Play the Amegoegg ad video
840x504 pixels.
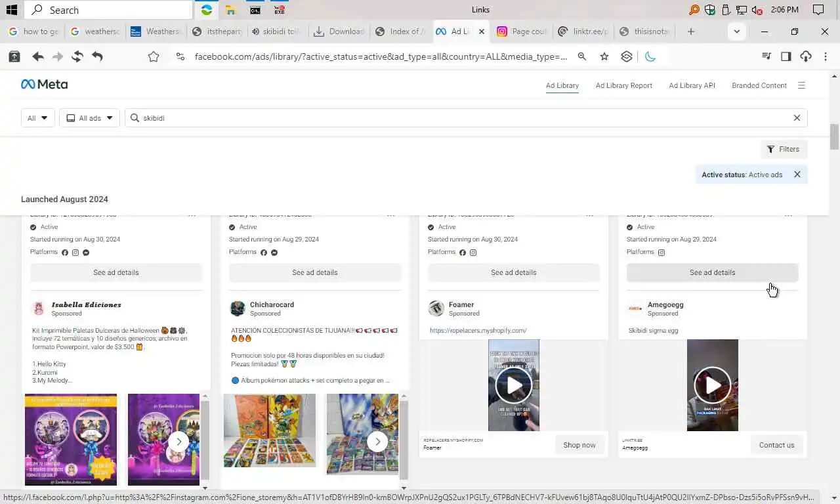713,385
